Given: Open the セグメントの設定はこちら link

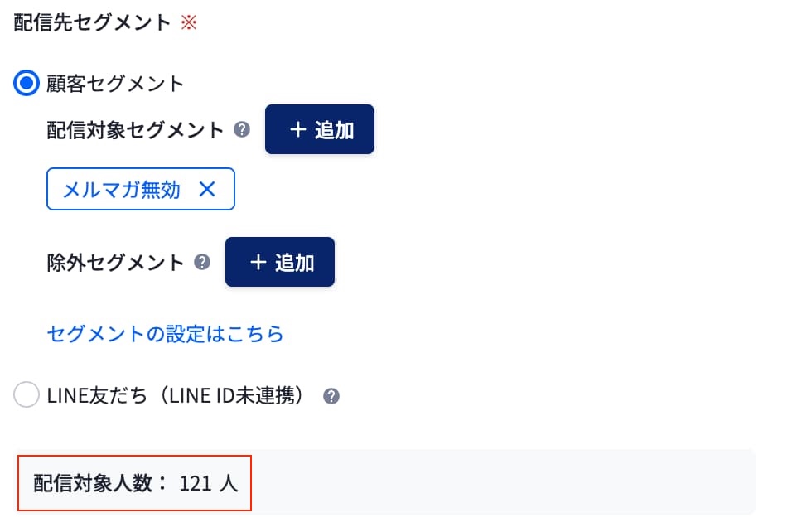Looking at the screenshot, I should [x=166, y=334].
